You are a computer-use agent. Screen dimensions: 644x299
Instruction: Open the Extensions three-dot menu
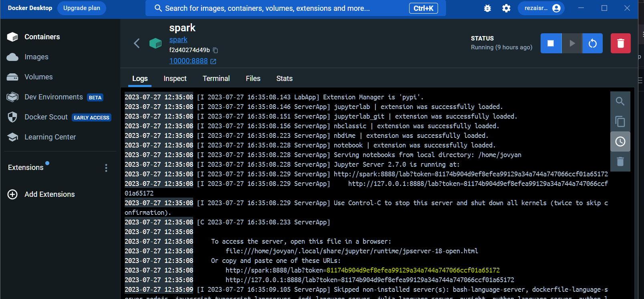(106, 168)
